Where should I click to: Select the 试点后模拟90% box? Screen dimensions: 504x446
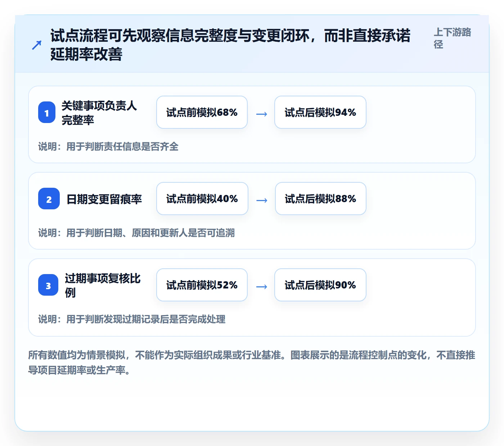320,285
